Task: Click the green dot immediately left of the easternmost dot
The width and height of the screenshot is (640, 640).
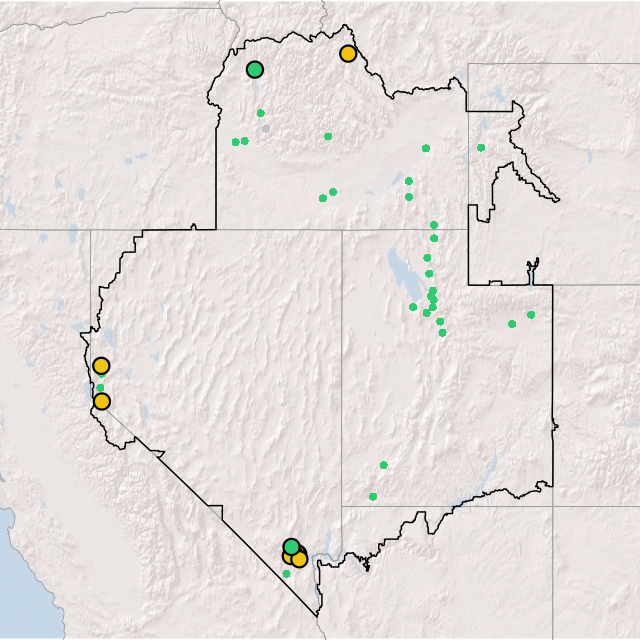Action: coord(512,324)
